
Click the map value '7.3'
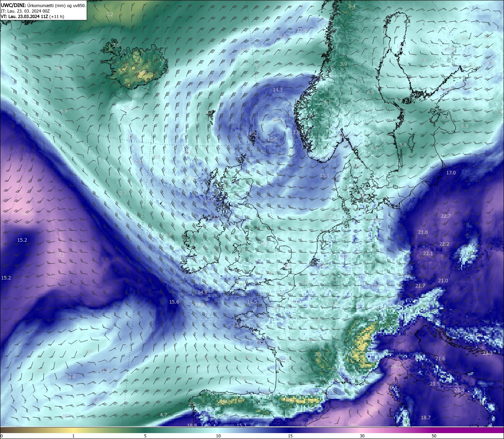pos(123,193)
